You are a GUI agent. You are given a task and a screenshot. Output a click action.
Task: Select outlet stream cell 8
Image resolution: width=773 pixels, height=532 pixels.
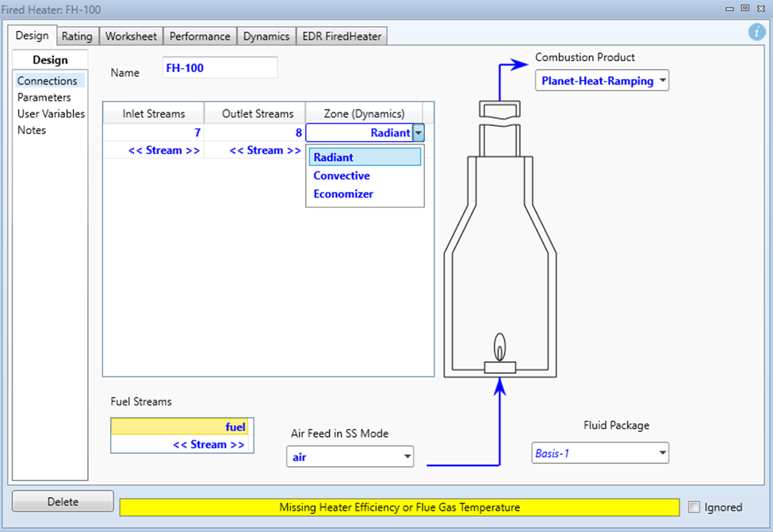tap(254, 132)
